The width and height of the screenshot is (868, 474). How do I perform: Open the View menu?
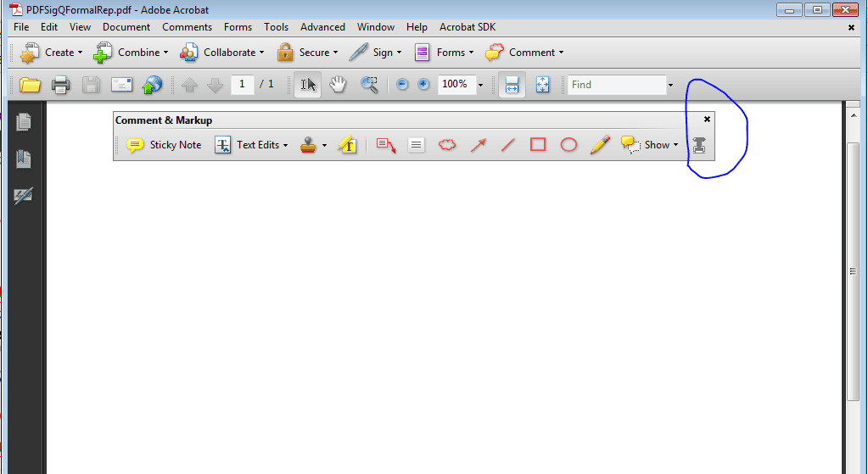click(x=80, y=27)
